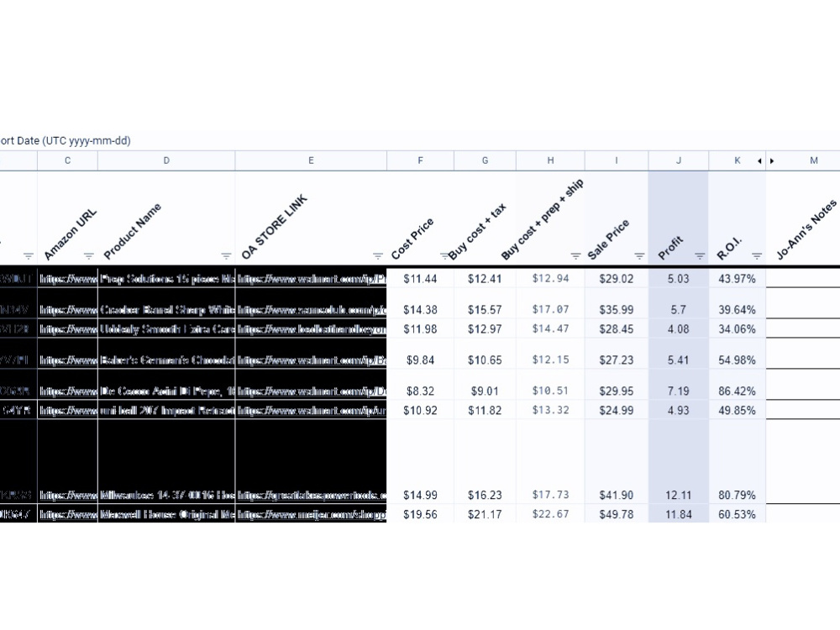Select cost price cell $9.84
840x630 pixels.
coord(420,354)
